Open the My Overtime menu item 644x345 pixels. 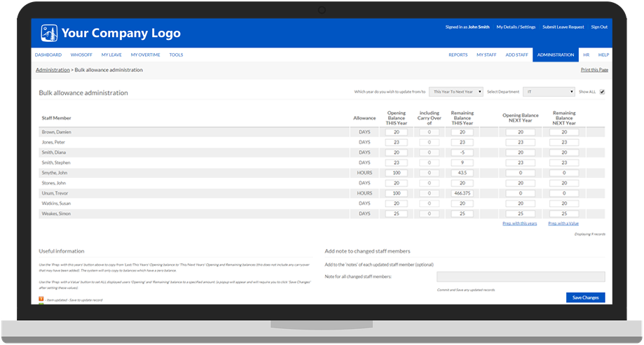tap(145, 55)
